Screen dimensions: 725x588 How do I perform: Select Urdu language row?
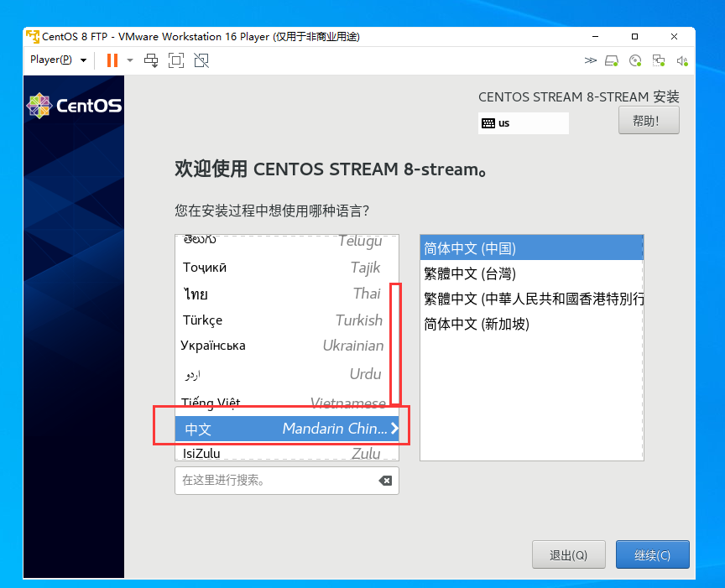(287, 373)
